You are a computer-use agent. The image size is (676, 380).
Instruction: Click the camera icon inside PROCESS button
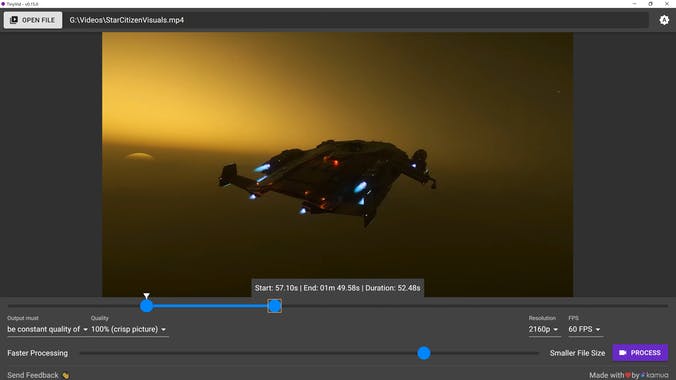(x=623, y=353)
